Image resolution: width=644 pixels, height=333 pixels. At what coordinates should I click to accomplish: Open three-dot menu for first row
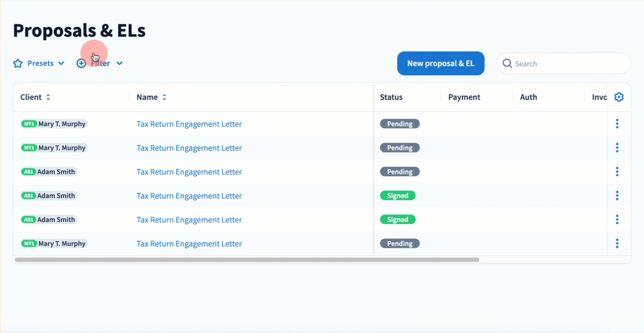(617, 124)
